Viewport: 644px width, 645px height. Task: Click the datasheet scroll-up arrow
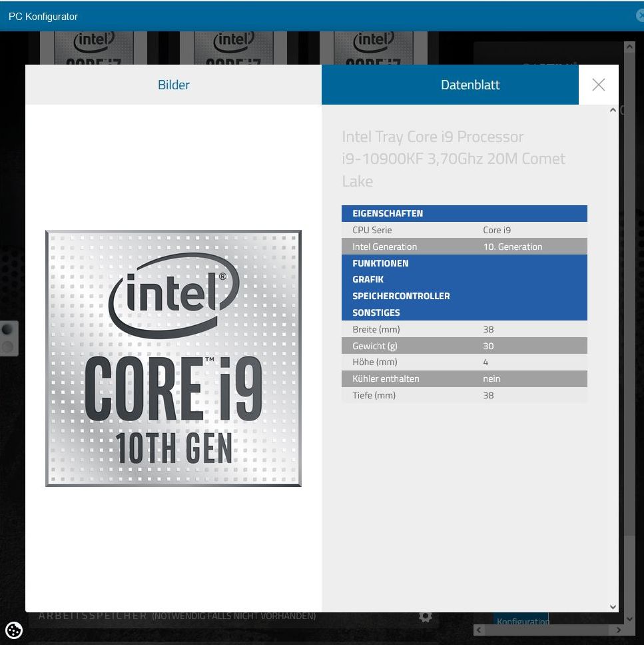pos(613,110)
